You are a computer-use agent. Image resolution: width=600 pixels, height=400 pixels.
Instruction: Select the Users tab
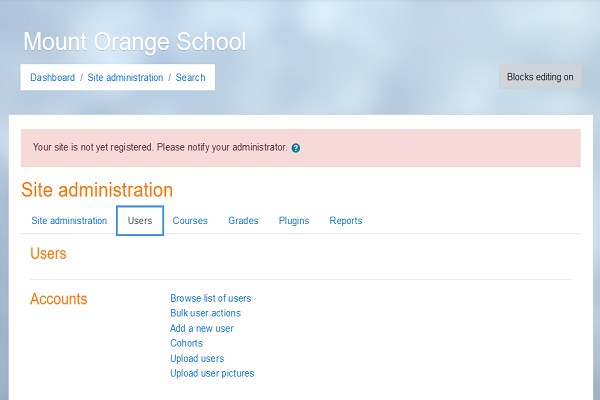140,221
